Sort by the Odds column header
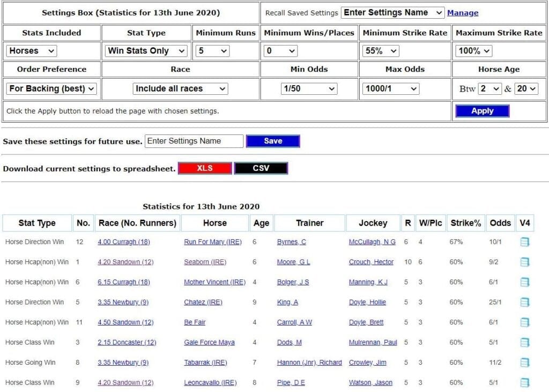This screenshot has width=549, height=392. tap(500, 223)
